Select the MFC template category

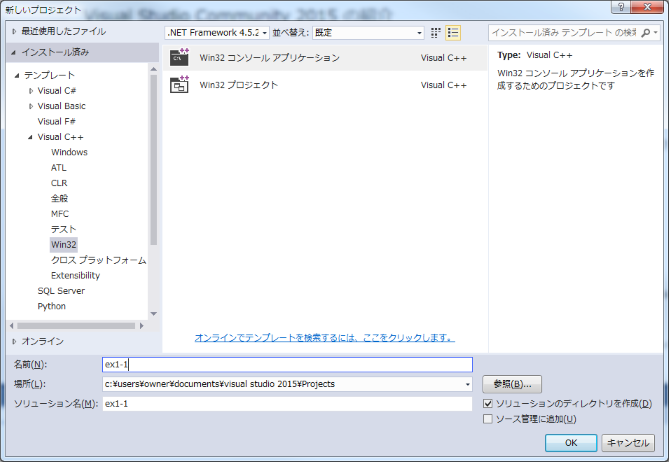60,214
